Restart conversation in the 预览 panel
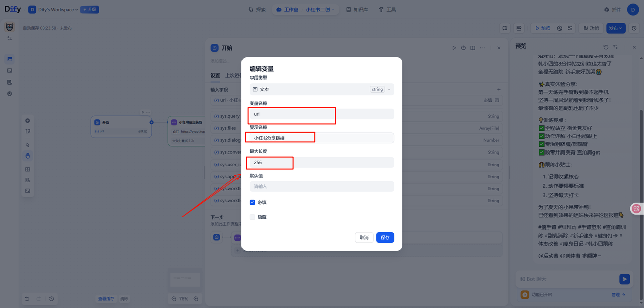 point(606,47)
